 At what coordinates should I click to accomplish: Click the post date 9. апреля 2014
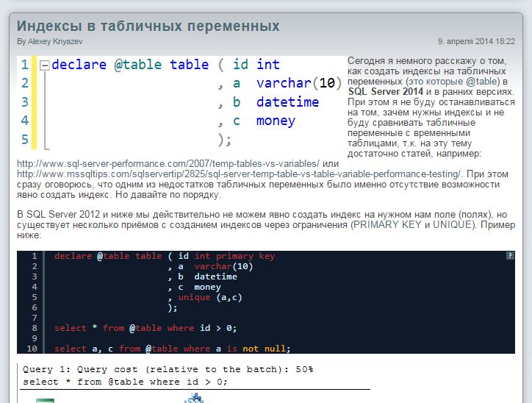tap(476, 42)
